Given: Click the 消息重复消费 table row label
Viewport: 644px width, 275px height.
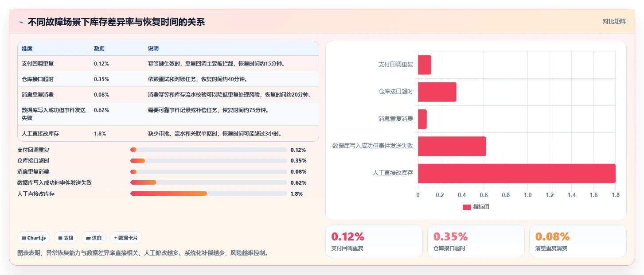Looking at the screenshot, I should (38, 94).
